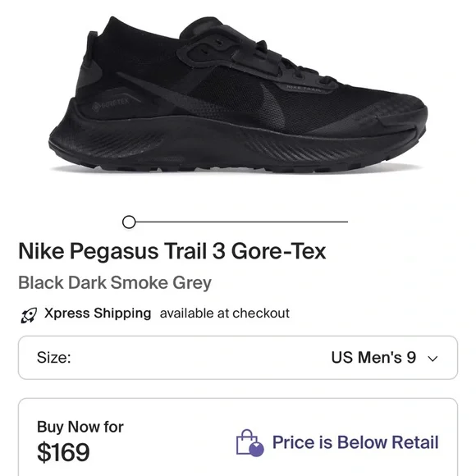Click the Size: label in dropdown box
The width and height of the screenshot is (476, 476).
(x=53, y=357)
